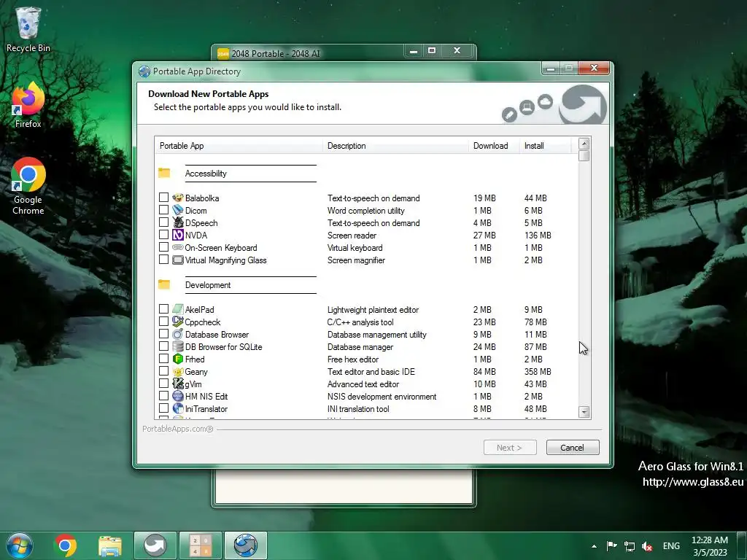Click the DB Browser for SQLite name
Viewport: 747px width, 560px height.
click(223, 346)
